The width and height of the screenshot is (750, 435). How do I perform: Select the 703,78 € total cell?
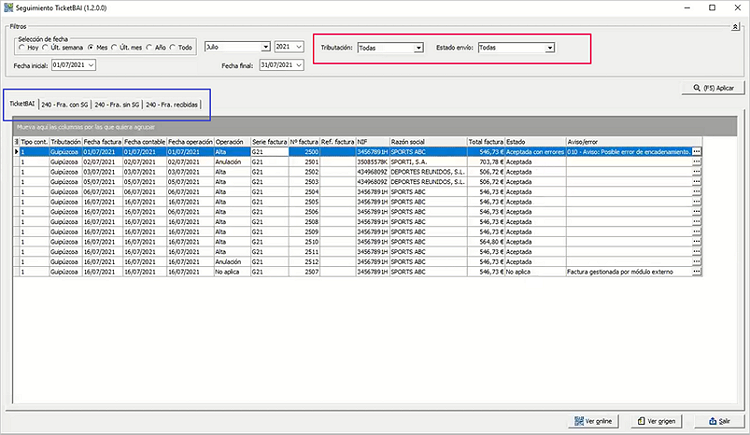(x=485, y=162)
